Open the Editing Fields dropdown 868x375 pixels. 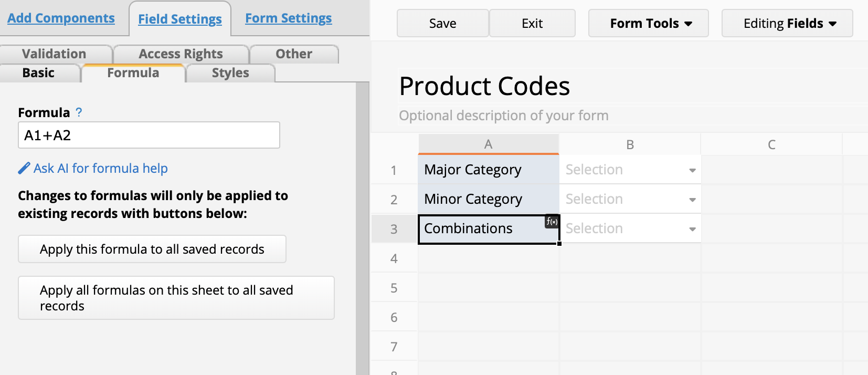pos(787,24)
